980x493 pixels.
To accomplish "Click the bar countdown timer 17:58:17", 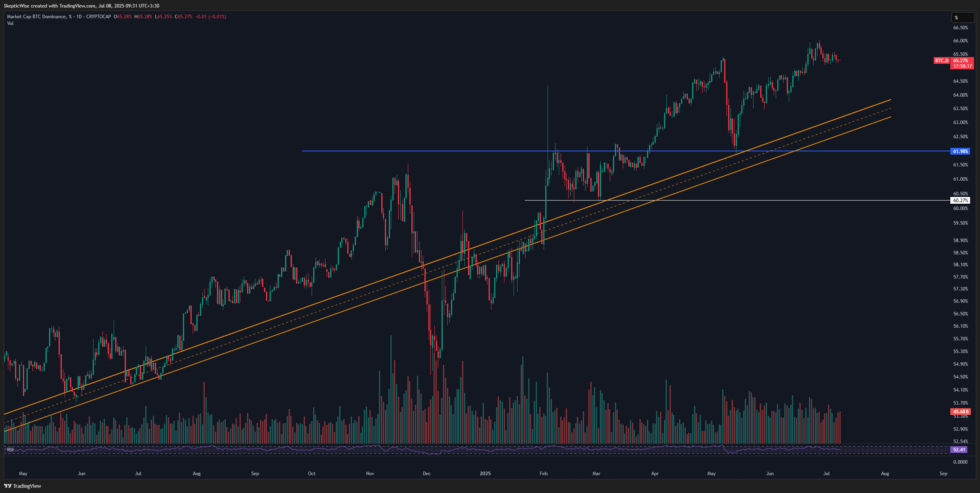I will (x=962, y=66).
